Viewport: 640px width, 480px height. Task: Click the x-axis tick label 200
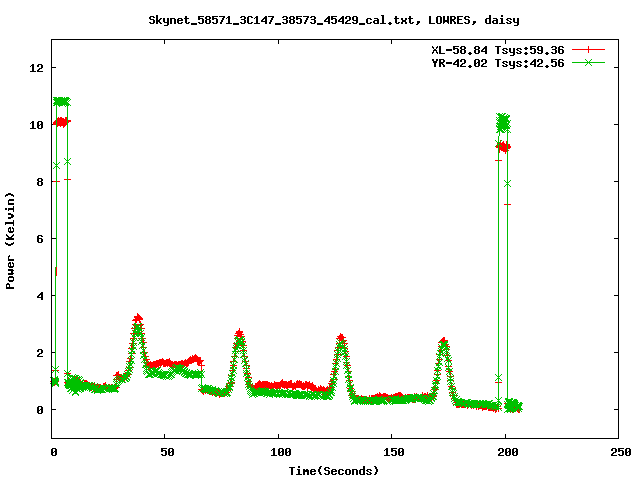tap(507, 452)
